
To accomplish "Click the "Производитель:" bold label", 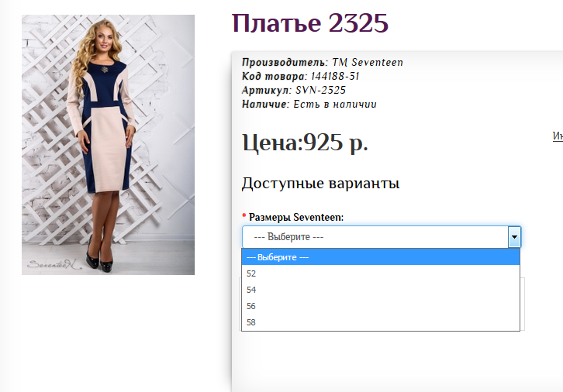I will coord(285,63).
